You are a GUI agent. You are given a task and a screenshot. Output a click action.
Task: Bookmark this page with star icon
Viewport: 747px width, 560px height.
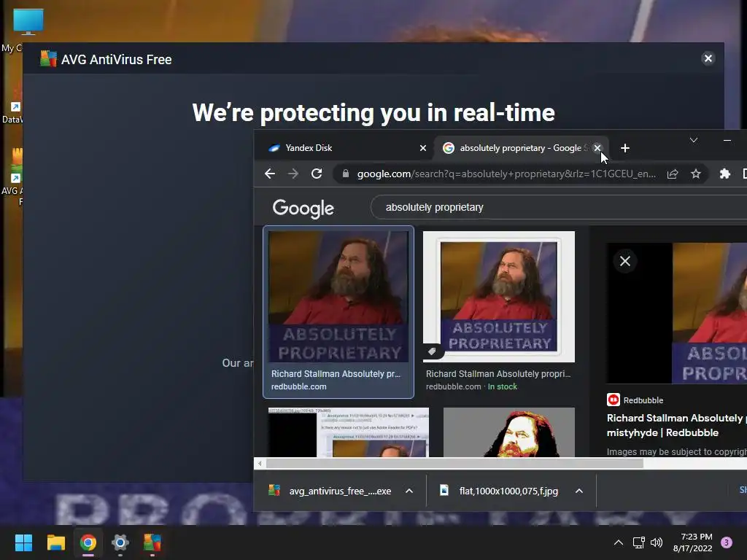pyautogui.click(x=695, y=174)
